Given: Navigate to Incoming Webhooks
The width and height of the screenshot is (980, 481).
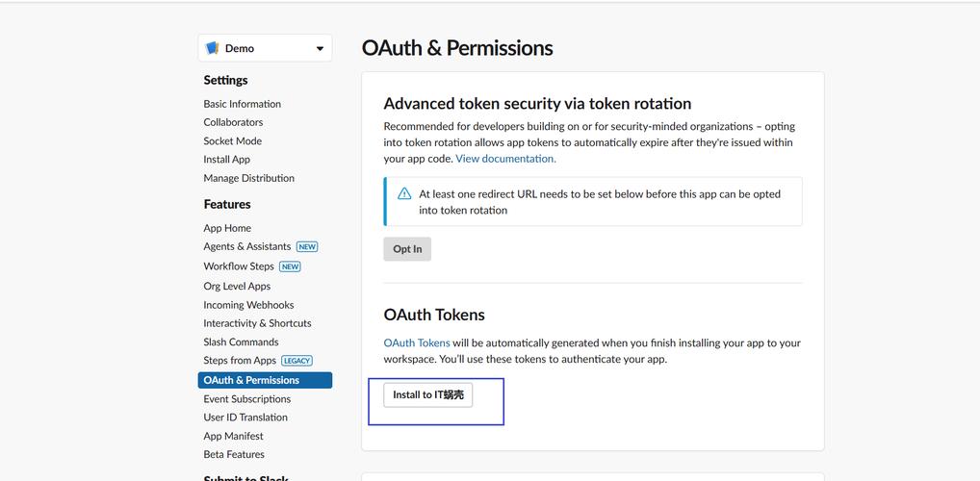Looking at the screenshot, I should coord(248,305).
